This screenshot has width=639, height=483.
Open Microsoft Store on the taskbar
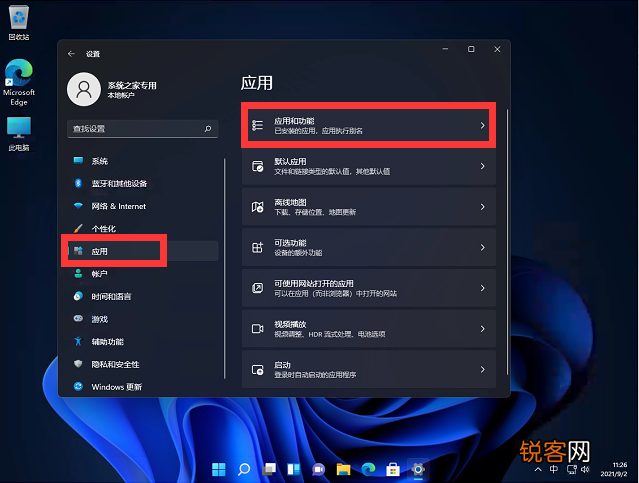pos(393,470)
